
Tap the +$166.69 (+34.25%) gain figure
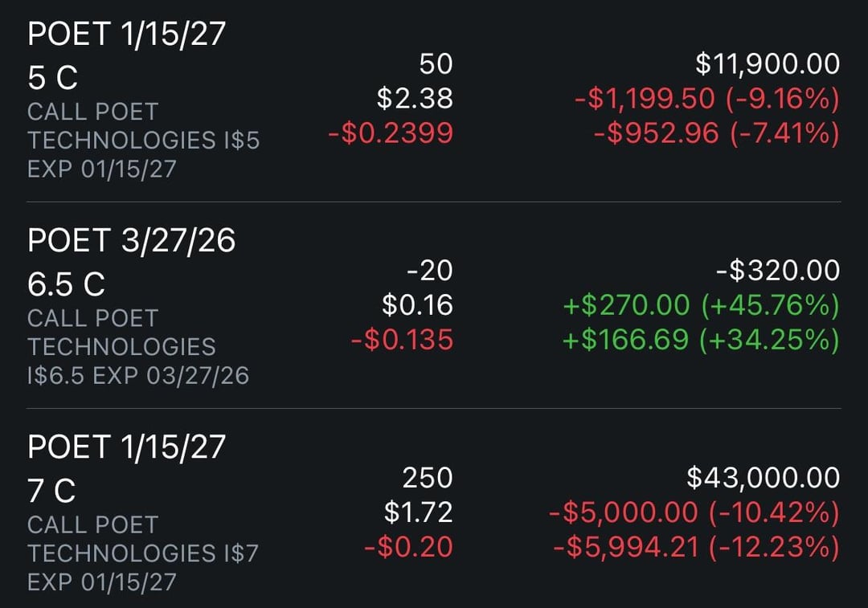pyautogui.click(x=700, y=341)
